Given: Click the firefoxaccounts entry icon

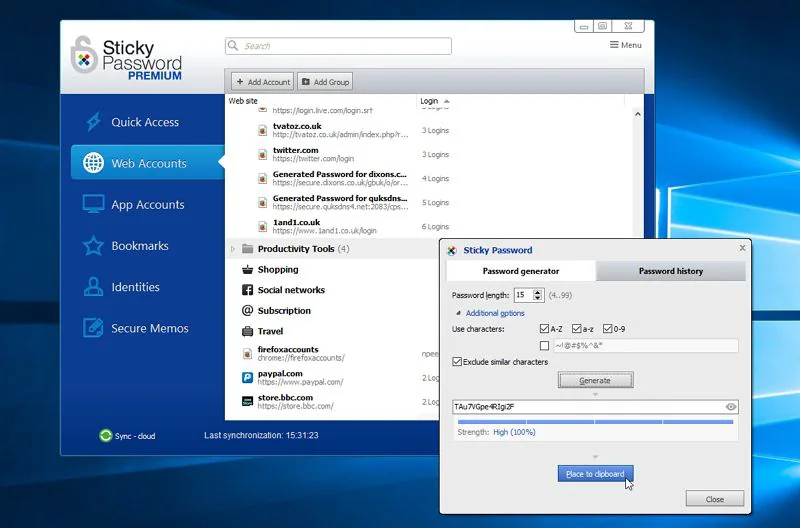Looking at the screenshot, I should 247,354.
